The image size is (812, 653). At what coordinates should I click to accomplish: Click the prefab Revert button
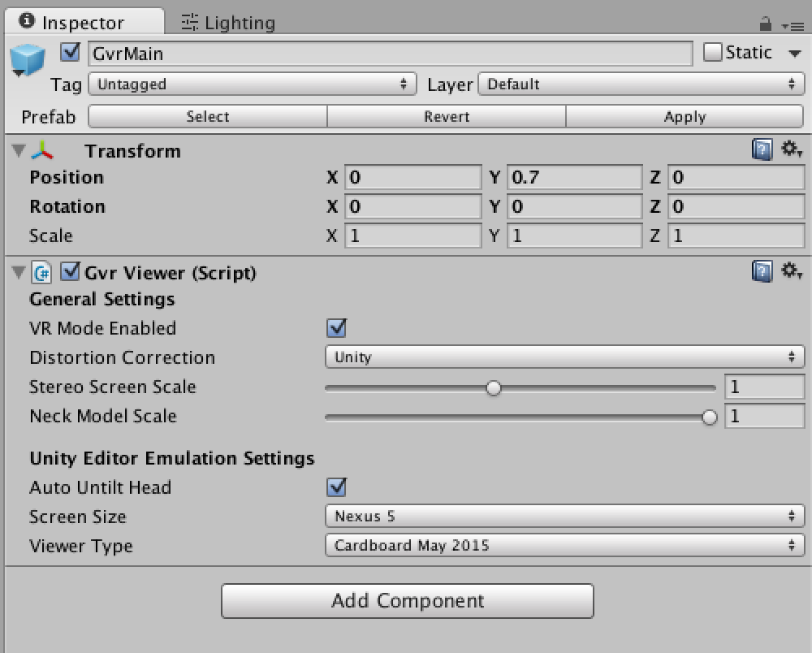click(447, 116)
